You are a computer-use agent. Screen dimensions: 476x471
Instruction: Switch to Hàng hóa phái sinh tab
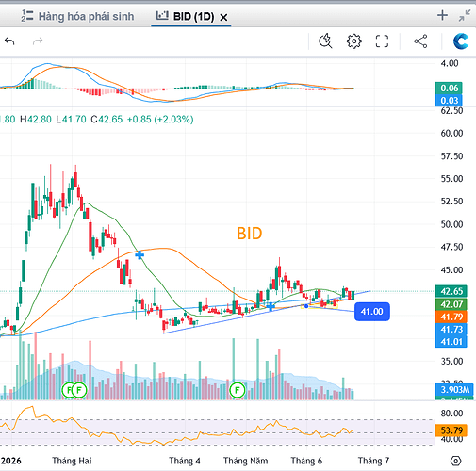77,16
